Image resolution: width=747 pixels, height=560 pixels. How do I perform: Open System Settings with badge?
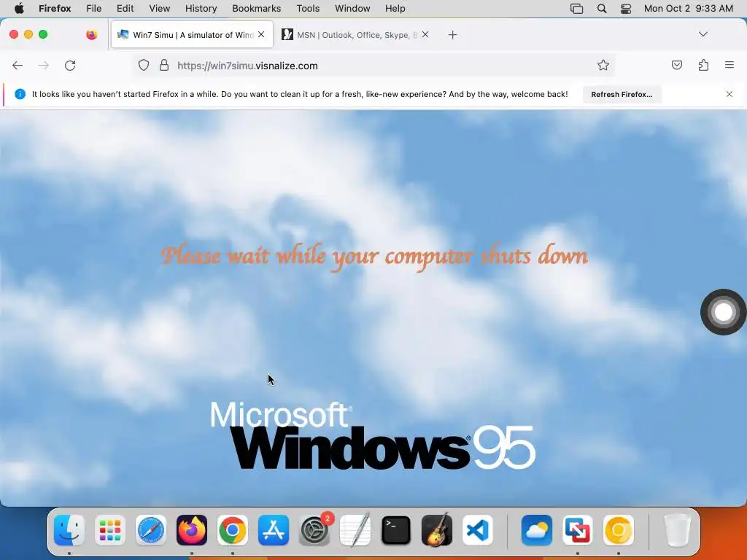pyautogui.click(x=314, y=530)
